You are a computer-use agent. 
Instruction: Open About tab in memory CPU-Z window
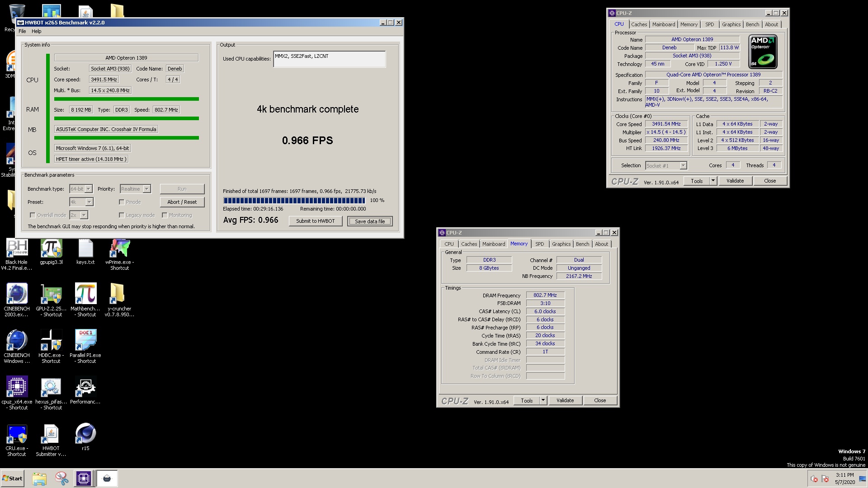coord(602,244)
